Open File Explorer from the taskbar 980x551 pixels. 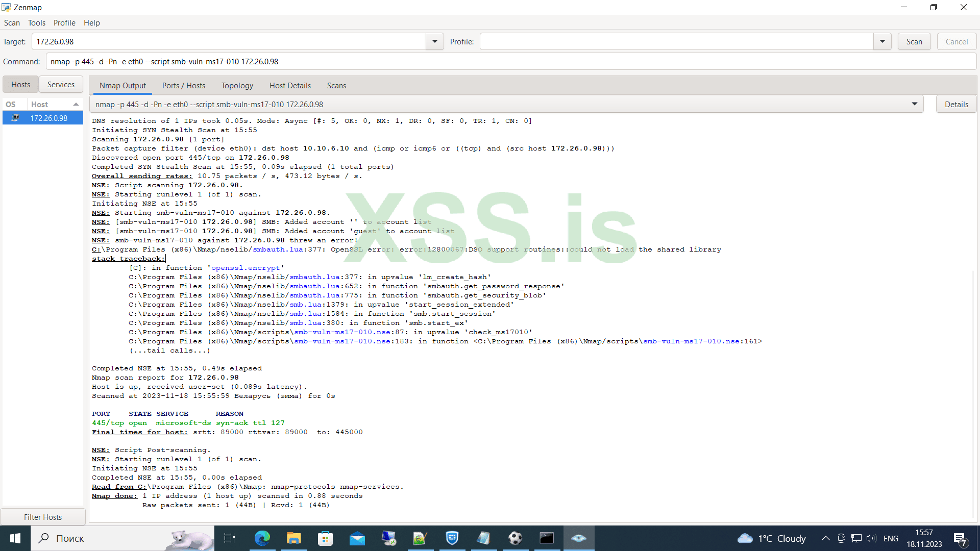click(x=293, y=538)
